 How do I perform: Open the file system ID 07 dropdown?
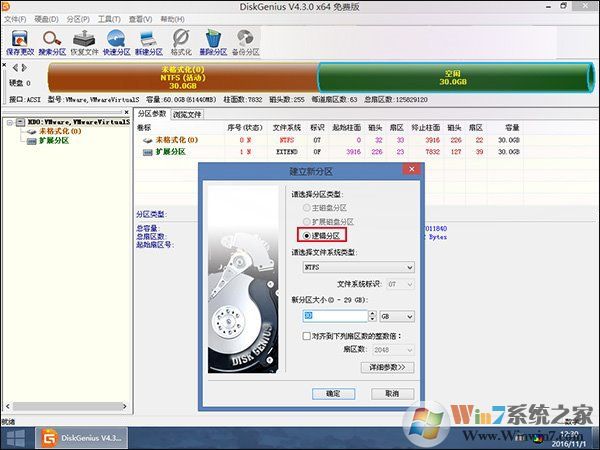click(400, 284)
